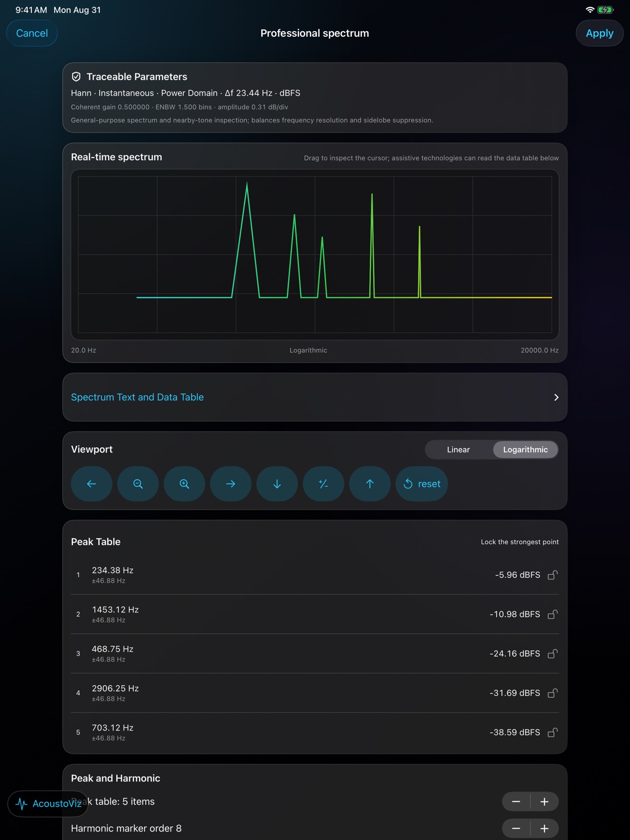The width and height of the screenshot is (630, 840).
Task: Select the "-10.98 dBFS" peak level
Action: [515, 614]
